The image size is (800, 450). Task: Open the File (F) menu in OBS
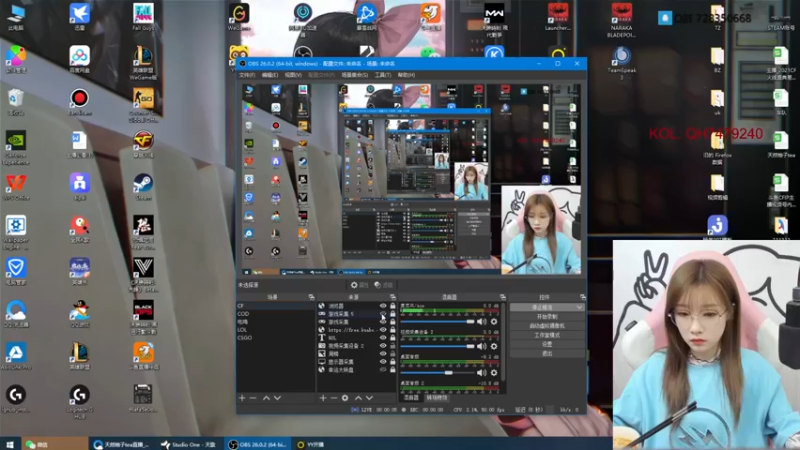[x=246, y=75]
